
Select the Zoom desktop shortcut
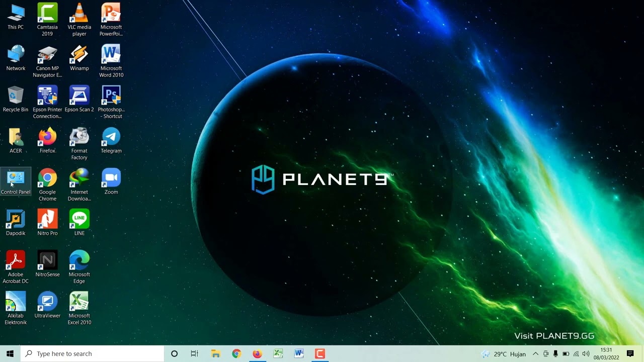(x=111, y=182)
